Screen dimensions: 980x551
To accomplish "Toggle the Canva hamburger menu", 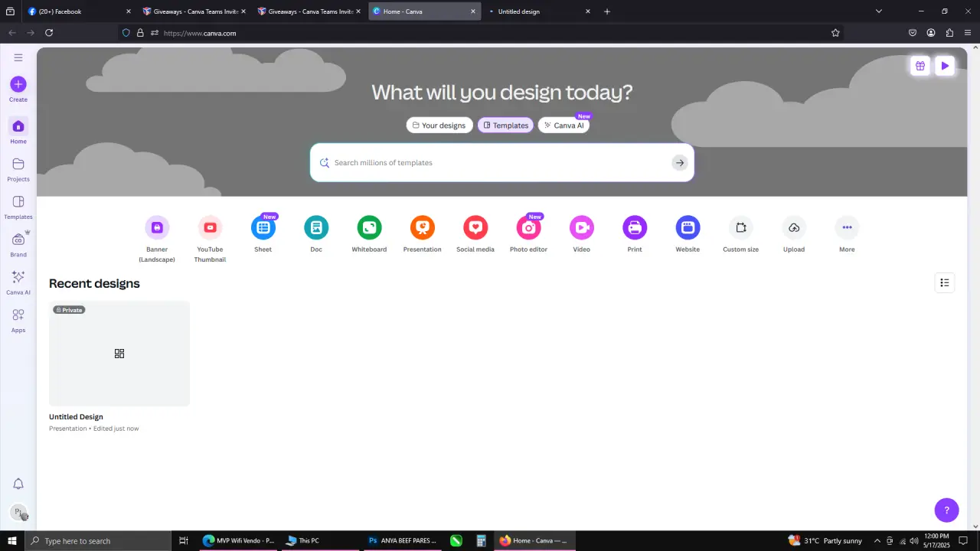I will pos(18,57).
